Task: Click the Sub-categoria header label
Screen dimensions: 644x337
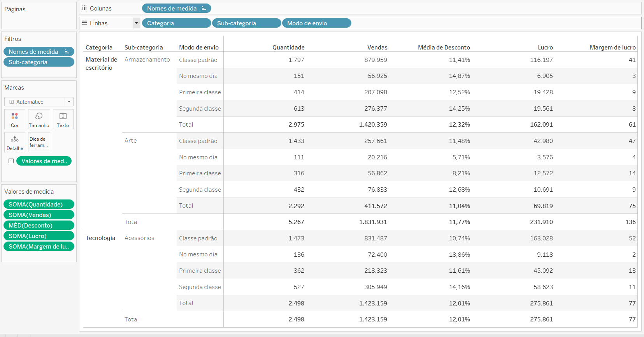Action: [144, 47]
